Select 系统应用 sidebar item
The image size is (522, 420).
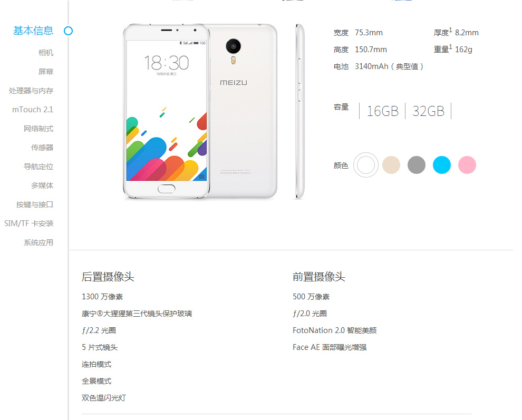click(x=38, y=242)
